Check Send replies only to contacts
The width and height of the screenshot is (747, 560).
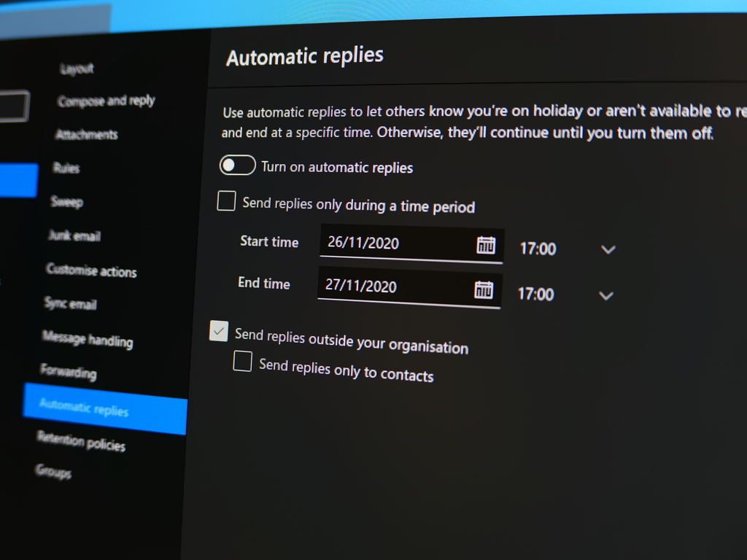coord(242,361)
